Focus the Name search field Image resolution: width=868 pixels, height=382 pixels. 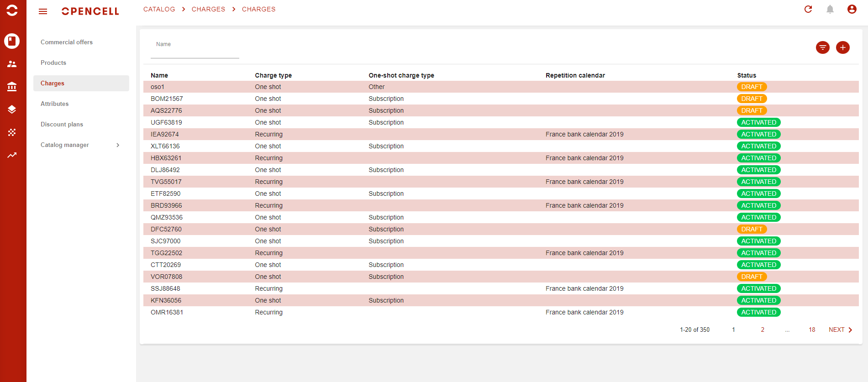click(195, 49)
